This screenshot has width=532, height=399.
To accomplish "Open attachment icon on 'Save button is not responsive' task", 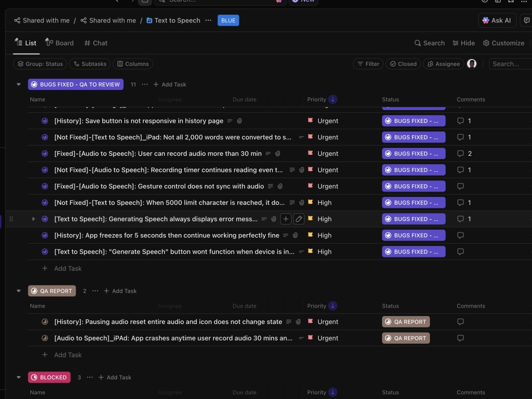I will (239, 121).
